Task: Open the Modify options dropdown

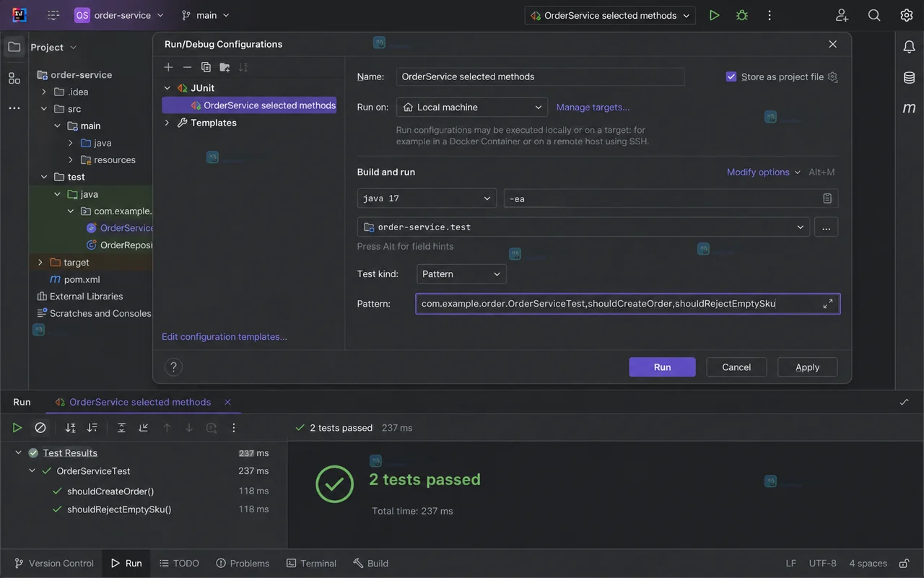Action: 764,172
